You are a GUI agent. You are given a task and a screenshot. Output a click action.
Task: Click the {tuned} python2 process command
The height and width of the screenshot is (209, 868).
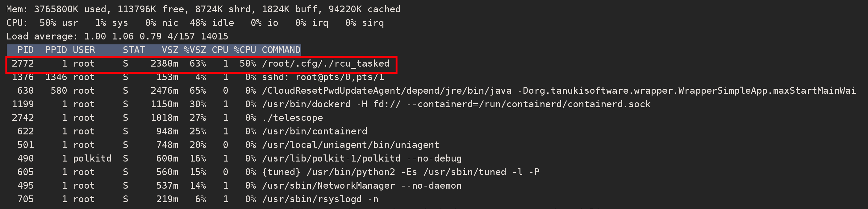coord(401,172)
